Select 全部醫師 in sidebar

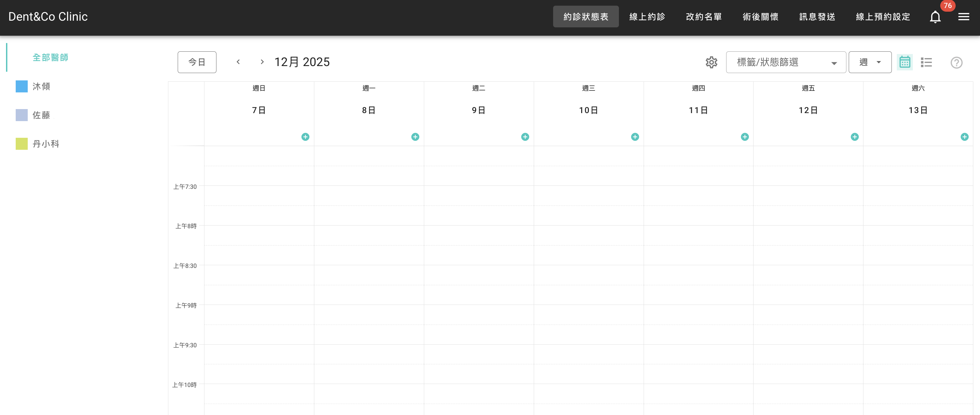(x=50, y=57)
